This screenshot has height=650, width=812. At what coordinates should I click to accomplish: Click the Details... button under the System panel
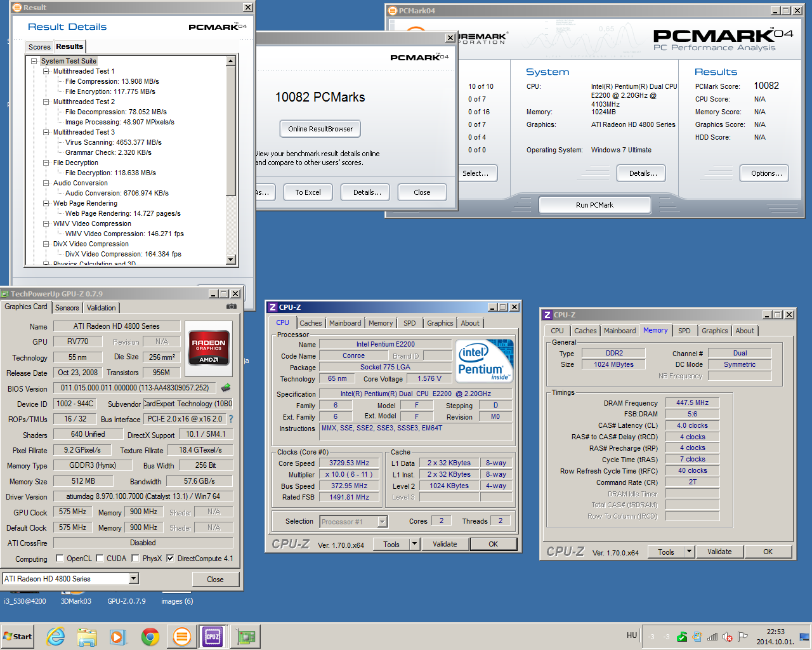pyautogui.click(x=641, y=173)
